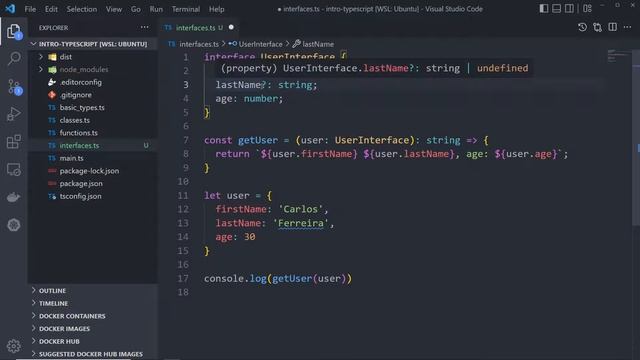This screenshot has width=640, height=360.
Task: Open the Help menu
Action: click(x=216, y=9)
